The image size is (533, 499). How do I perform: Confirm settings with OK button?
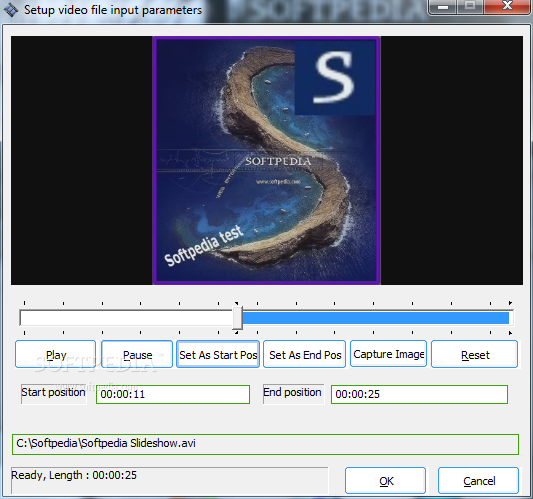pyautogui.click(x=385, y=480)
